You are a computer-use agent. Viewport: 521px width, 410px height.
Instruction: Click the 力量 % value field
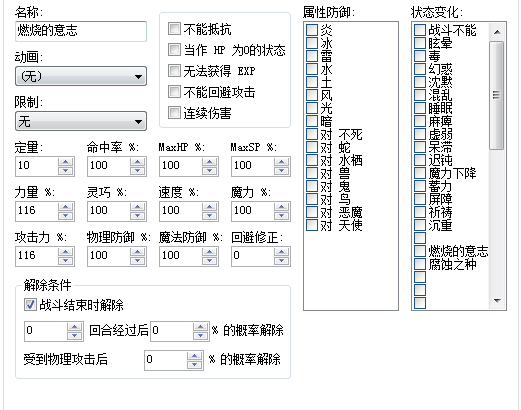37,211
